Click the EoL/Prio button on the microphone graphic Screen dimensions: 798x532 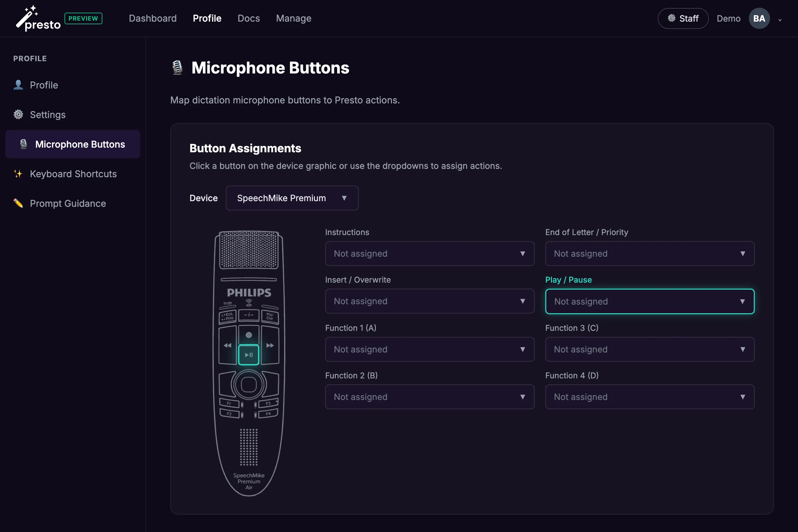click(227, 316)
